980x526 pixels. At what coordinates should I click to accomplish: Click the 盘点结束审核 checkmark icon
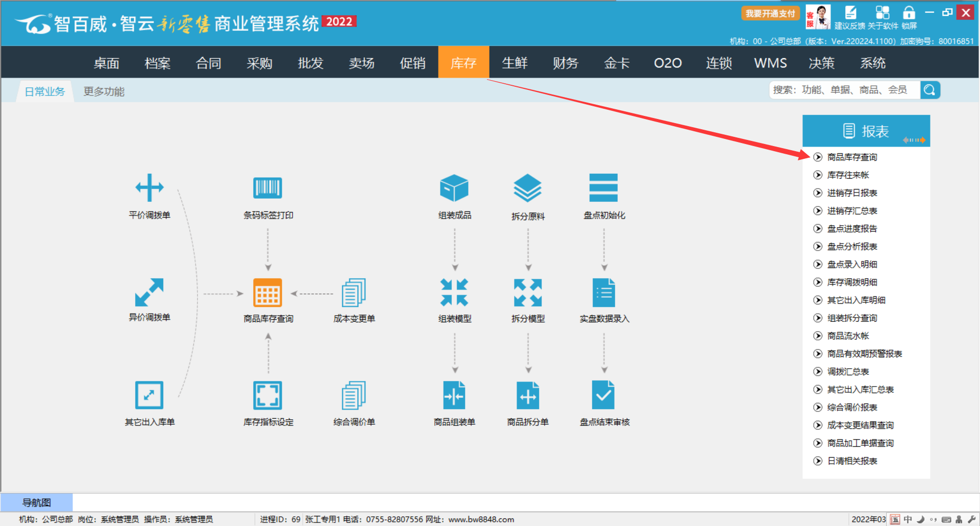604,395
